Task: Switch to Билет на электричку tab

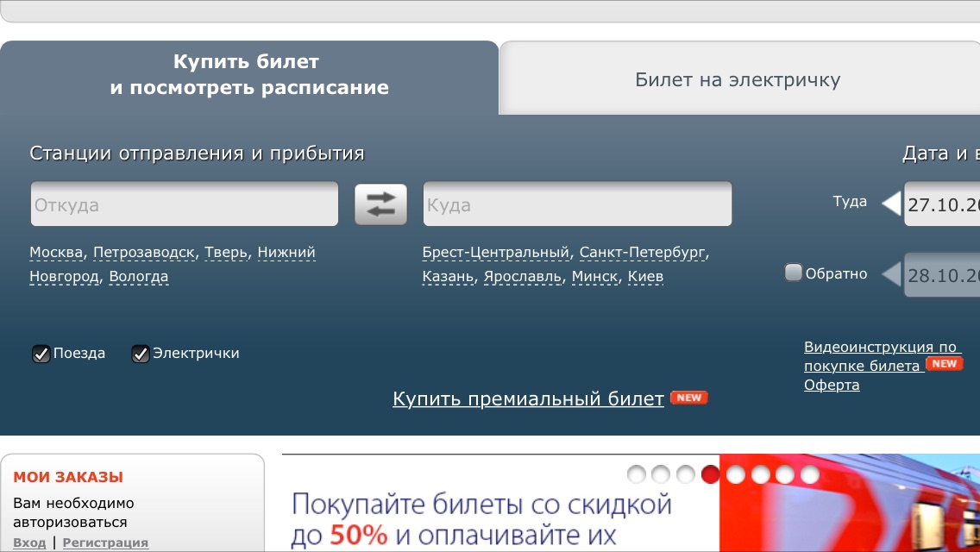Action: [738, 80]
